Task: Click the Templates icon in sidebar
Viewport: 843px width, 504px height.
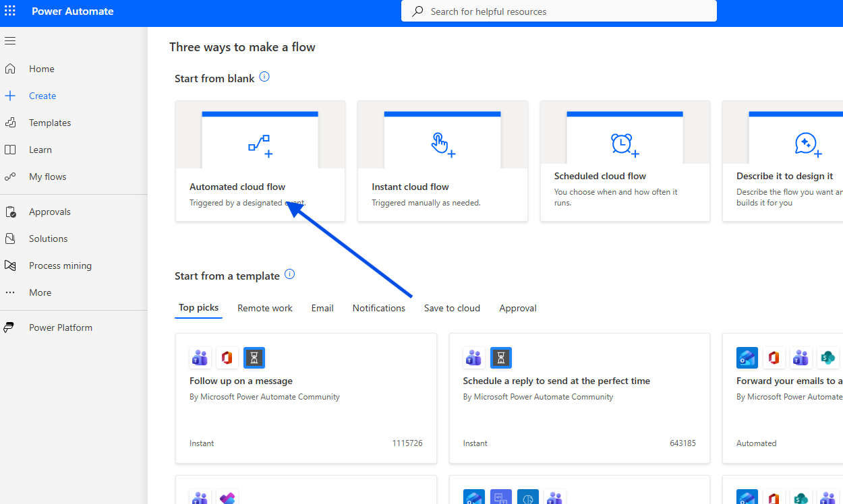Action: (x=10, y=123)
